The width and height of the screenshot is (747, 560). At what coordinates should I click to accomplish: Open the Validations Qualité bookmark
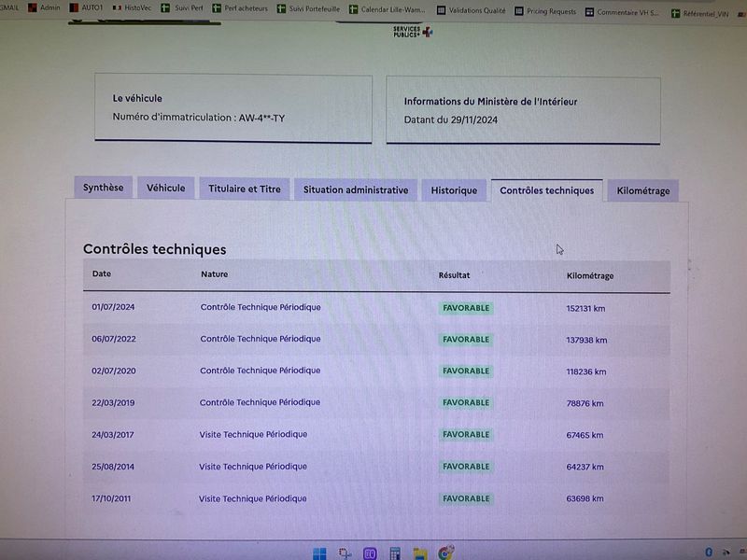(472, 10)
